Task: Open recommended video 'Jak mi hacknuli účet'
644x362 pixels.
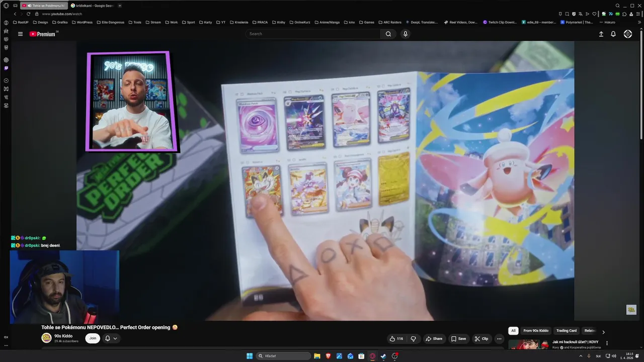Action: 575,342
